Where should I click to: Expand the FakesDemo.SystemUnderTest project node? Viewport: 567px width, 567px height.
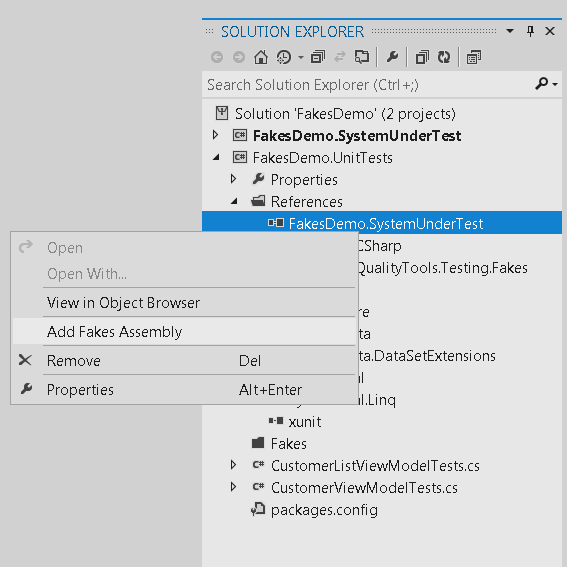coord(216,135)
